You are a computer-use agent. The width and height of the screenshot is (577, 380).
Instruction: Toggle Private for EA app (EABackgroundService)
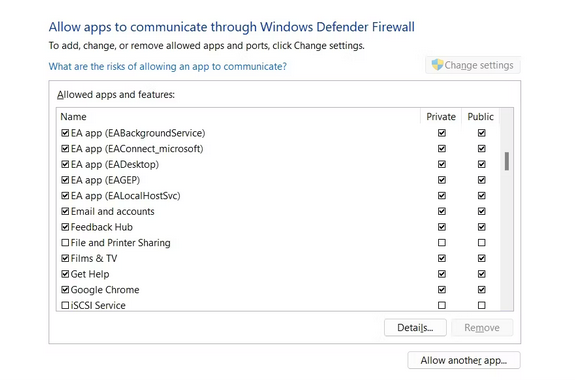click(x=442, y=133)
